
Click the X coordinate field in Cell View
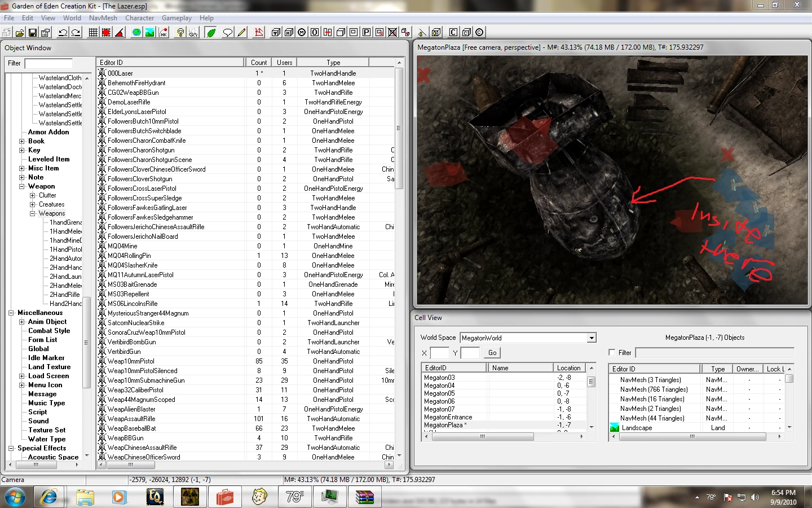coord(439,353)
